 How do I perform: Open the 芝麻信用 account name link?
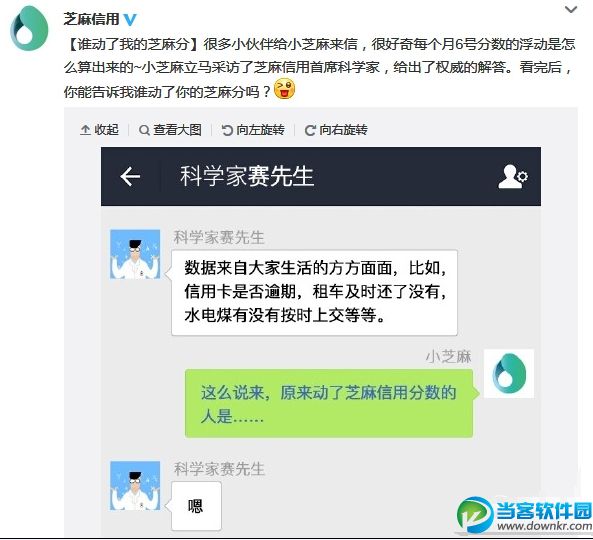click(91, 19)
